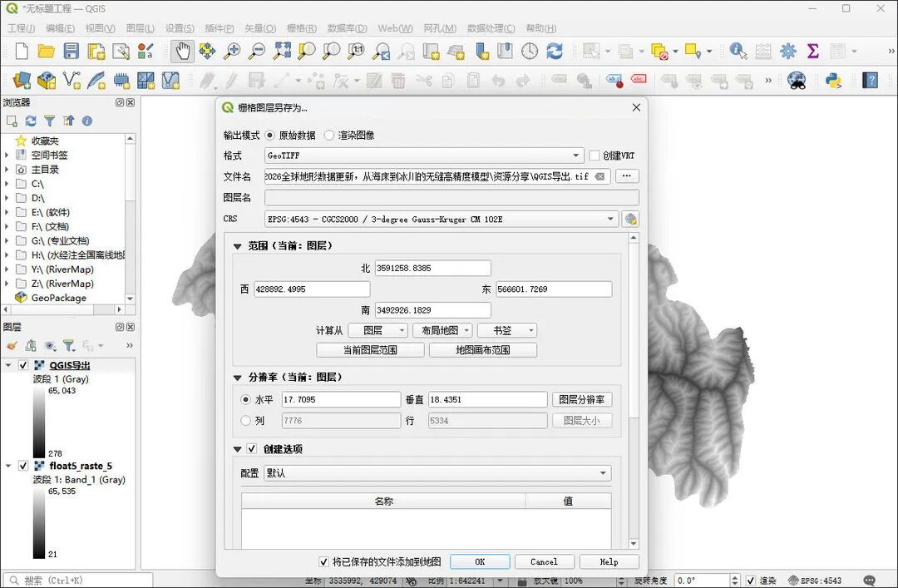
Task: Open the Processing Toolbox gear icon
Action: [788, 51]
